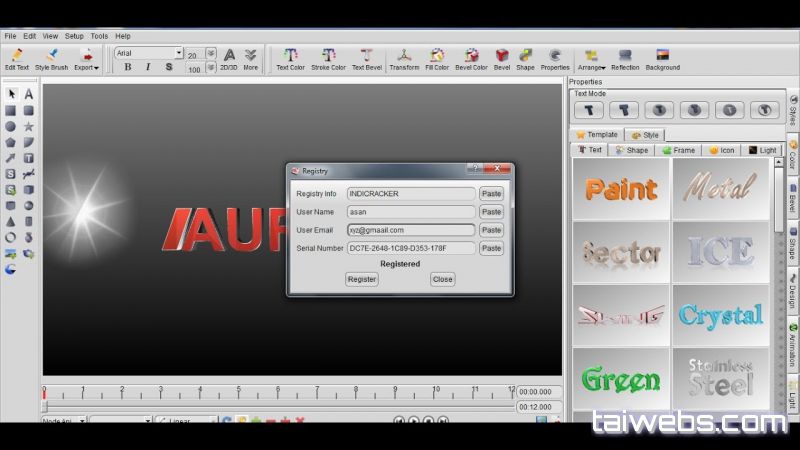
Task: Open the Text Color picker
Action: tap(290, 56)
